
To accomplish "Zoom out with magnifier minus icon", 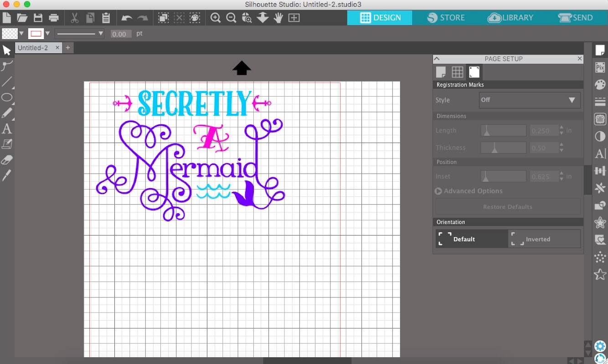I will click(231, 18).
